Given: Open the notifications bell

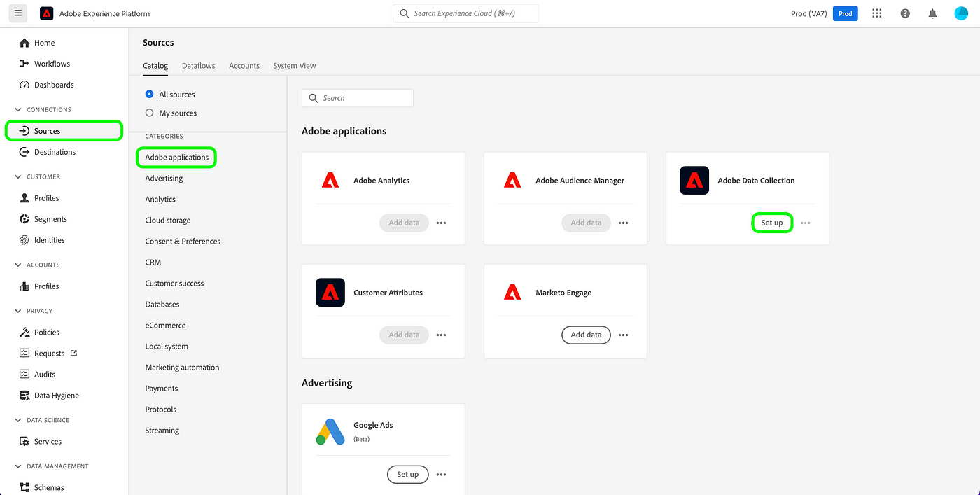Looking at the screenshot, I should coord(932,13).
